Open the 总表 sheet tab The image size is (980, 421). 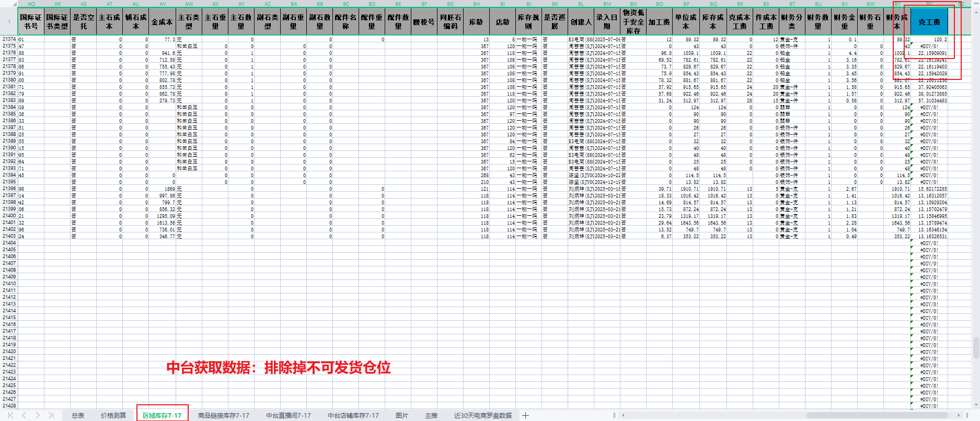(78, 416)
